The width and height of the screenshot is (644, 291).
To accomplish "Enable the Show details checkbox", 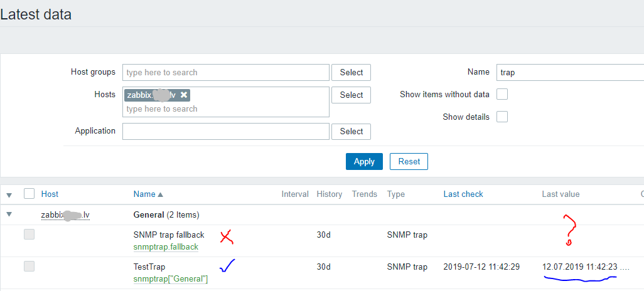I will [502, 117].
